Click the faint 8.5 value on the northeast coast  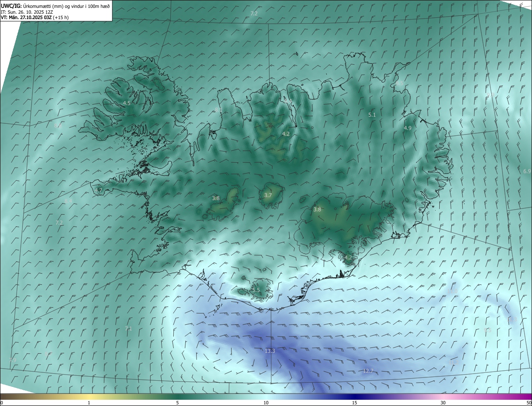coord(399,83)
